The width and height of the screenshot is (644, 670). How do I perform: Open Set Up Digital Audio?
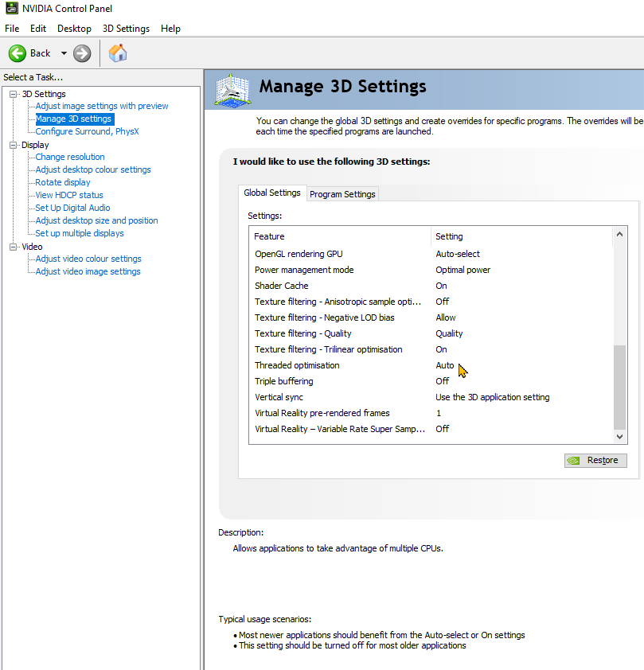(x=72, y=208)
